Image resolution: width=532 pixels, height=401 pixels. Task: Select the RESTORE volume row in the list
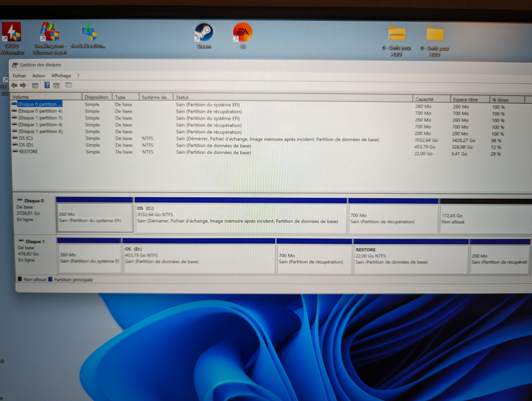(28, 152)
